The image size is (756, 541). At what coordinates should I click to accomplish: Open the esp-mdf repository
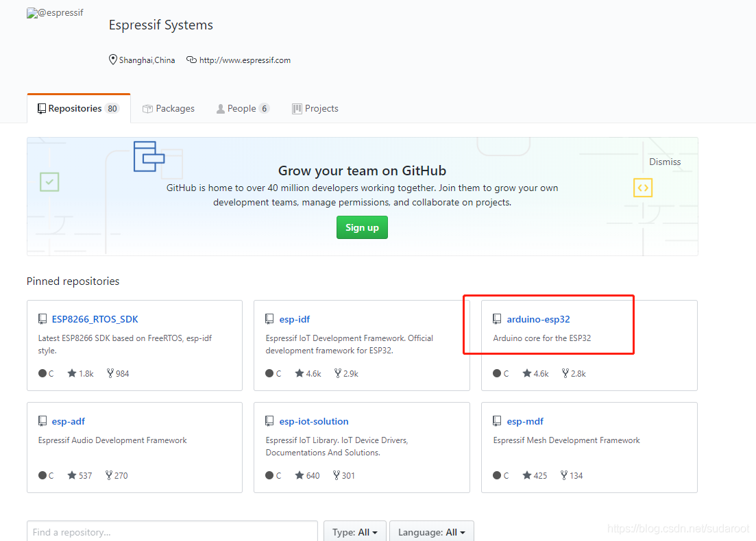coord(525,421)
